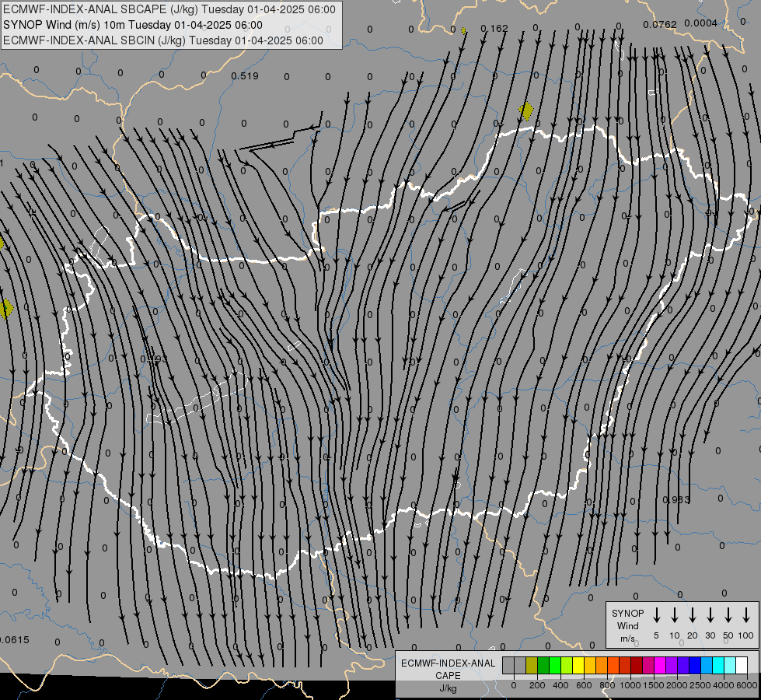
Task: Select the olive swatch in the CAPE legend
Action: click(x=532, y=665)
